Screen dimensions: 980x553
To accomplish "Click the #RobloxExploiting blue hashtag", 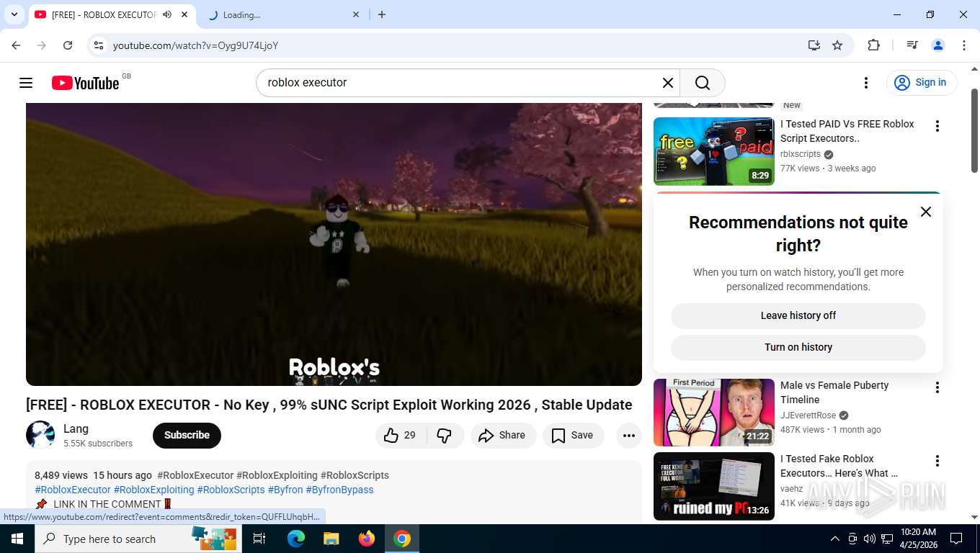I will (x=153, y=490).
